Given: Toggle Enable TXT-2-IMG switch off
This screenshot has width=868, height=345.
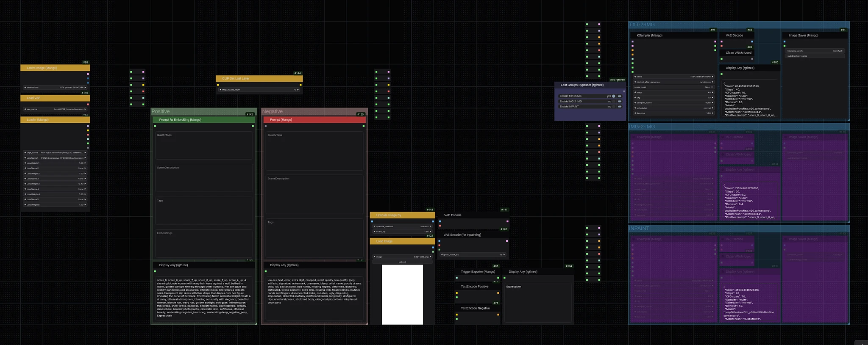Looking at the screenshot, I should point(613,96).
